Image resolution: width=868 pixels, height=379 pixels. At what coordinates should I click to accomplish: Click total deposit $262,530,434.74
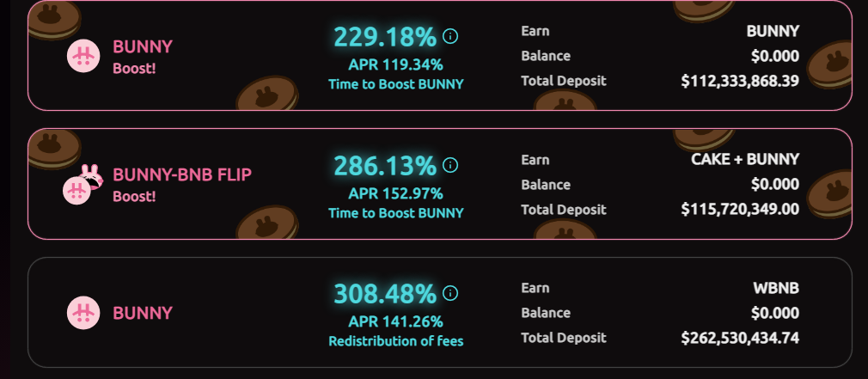[x=740, y=338]
